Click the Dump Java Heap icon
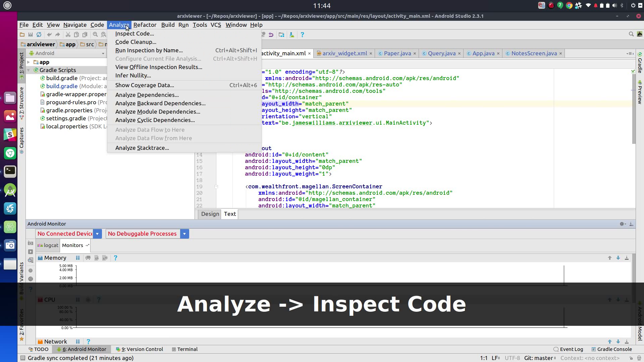The height and width of the screenshot is (362, 644). click(97, 258)
